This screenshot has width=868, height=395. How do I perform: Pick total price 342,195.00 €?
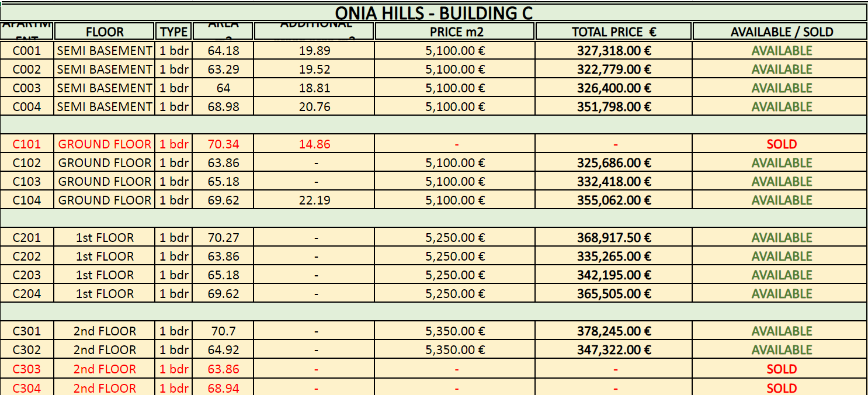614,275
